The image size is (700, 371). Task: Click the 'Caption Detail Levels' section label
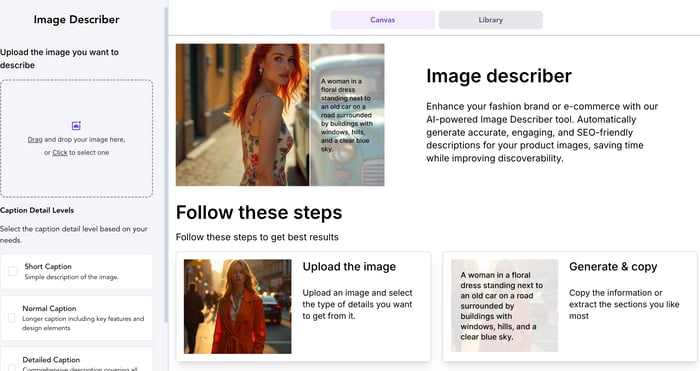37,210
